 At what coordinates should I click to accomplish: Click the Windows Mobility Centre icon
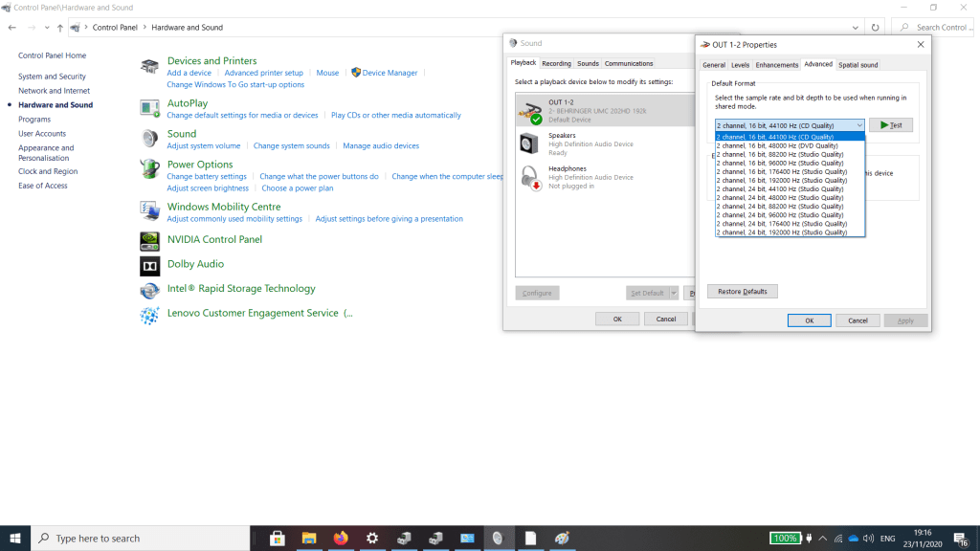pos(149,210)
